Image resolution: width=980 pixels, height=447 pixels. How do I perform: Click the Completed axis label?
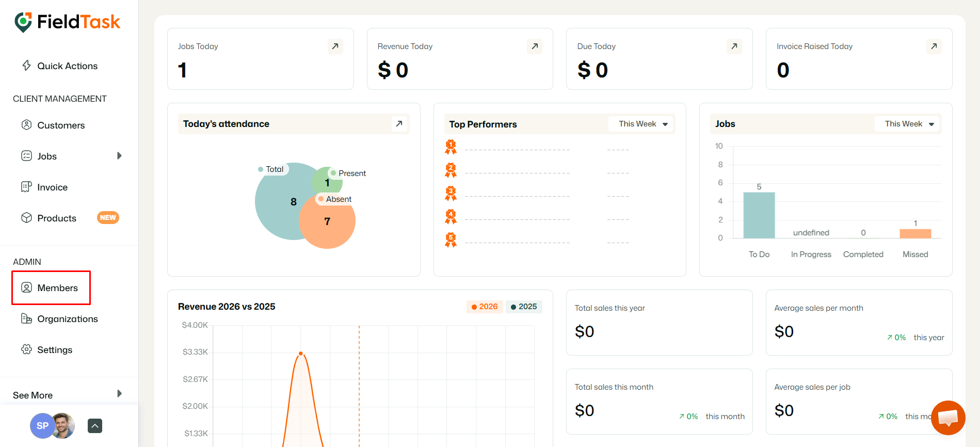(863, 254)
